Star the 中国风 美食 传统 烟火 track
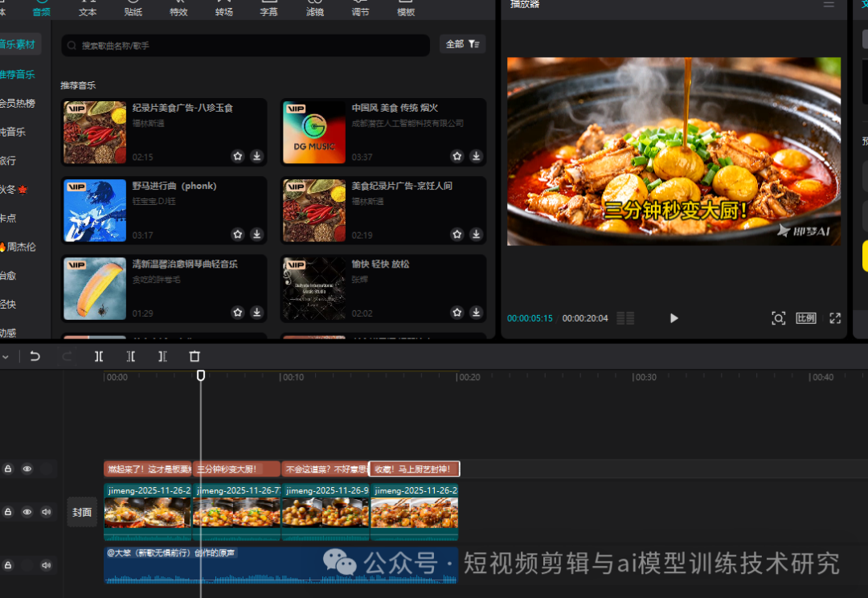Image resolution: width=868 pixels, height=598 pixels. 457,156
